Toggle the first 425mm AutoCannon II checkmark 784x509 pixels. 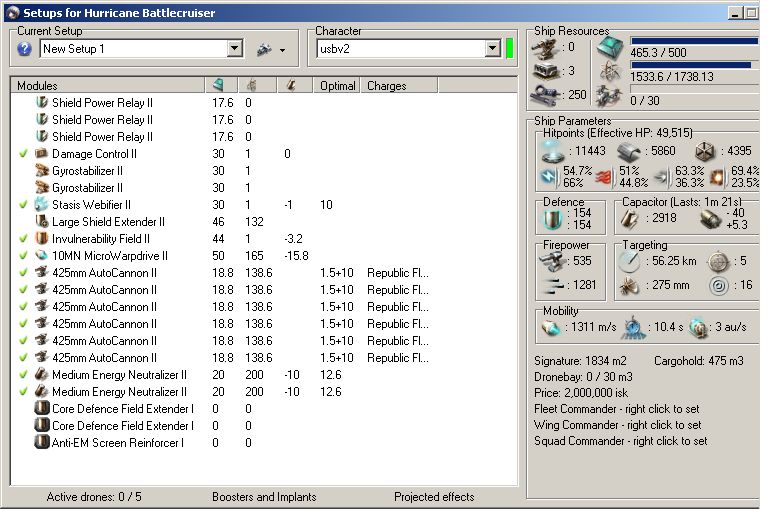pos(23,272)
